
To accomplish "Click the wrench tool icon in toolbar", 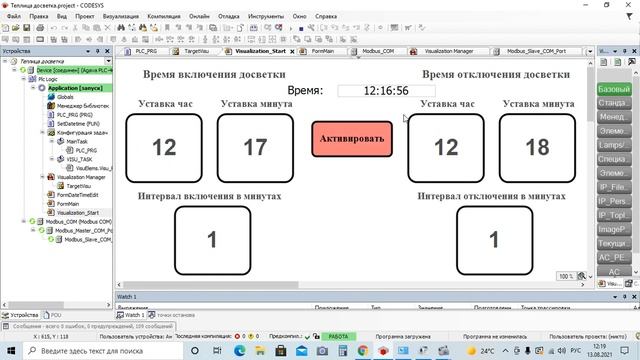I will tap(311, 28).
